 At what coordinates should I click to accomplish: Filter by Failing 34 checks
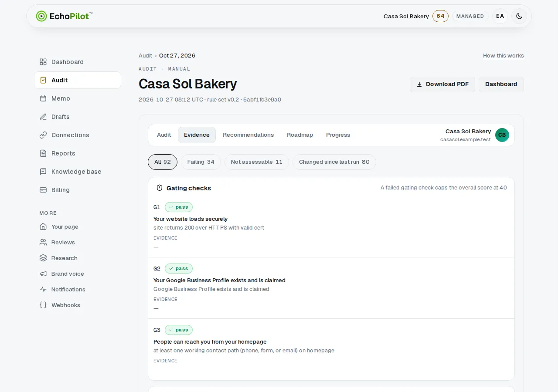[x=201, y=162]
